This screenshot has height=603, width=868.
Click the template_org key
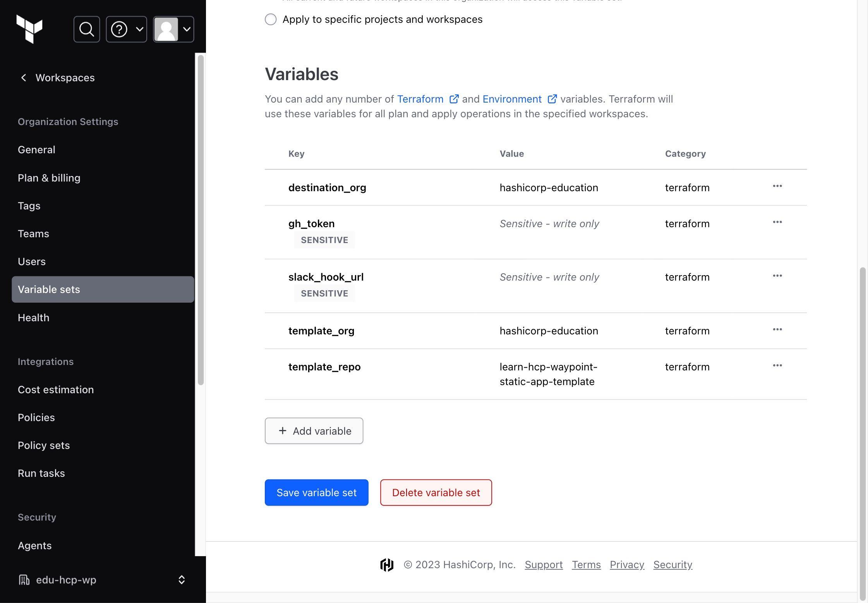(321, 331)
